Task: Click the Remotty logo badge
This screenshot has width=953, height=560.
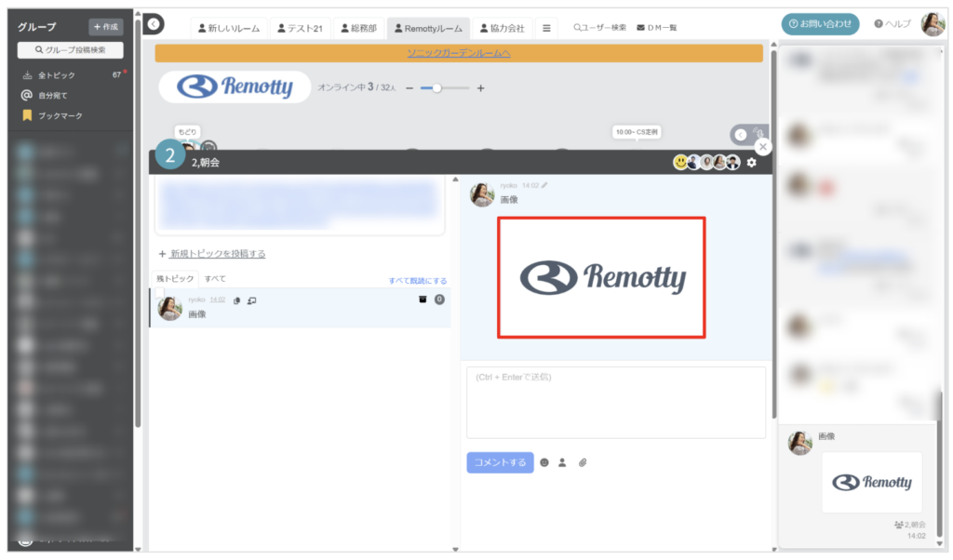Action: [235, 87]
